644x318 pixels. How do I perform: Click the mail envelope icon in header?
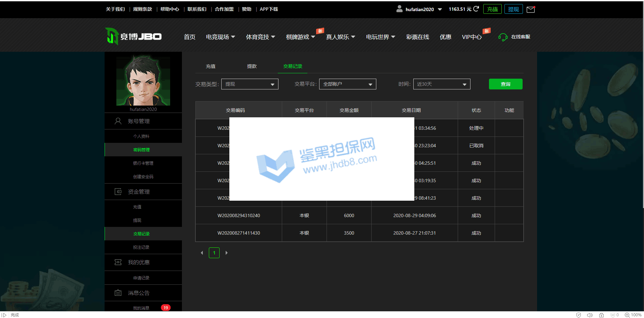pos(530,9)
